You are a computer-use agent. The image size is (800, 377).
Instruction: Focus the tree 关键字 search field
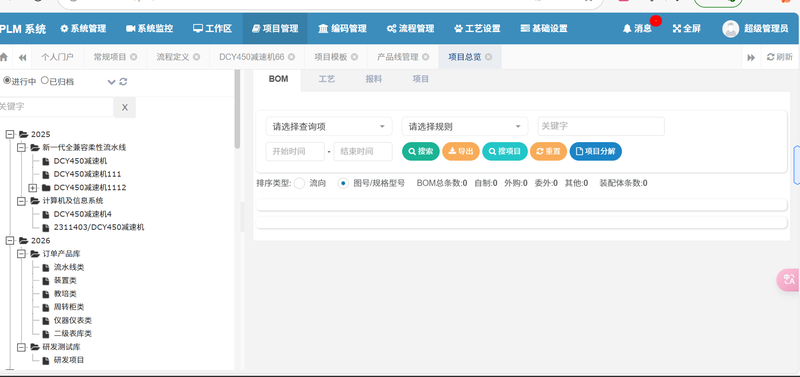point(56,107)
